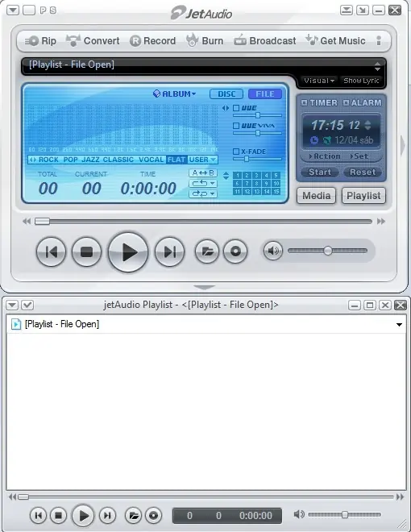Screen dimensions: 411x532
Task: Click the Media button
Action: click(317, 196)
